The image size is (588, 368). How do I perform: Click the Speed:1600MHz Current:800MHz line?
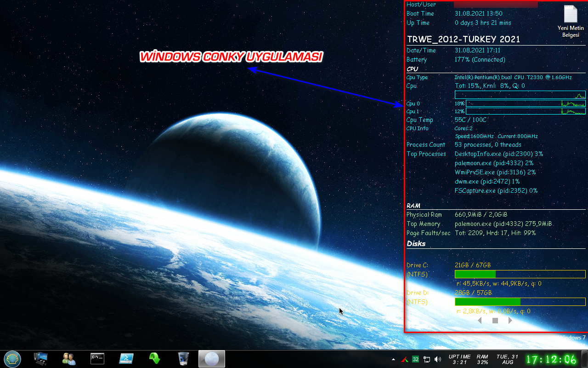(x=496, y=137)
